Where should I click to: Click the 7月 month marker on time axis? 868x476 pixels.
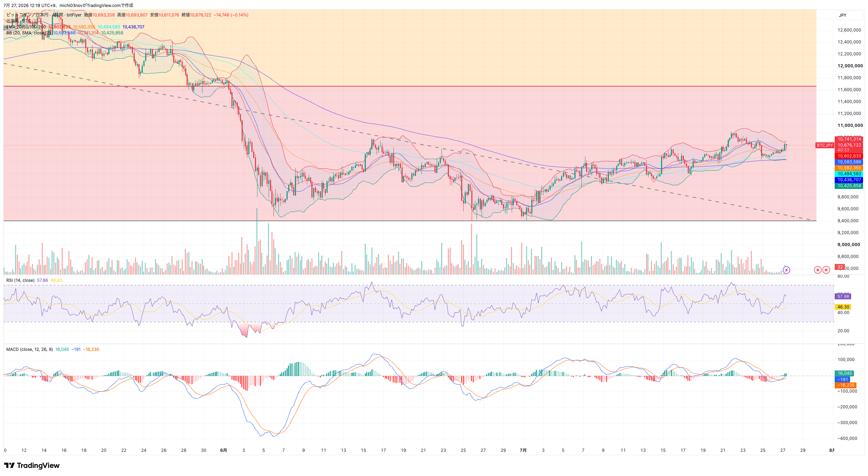click(x=523, y=450)
